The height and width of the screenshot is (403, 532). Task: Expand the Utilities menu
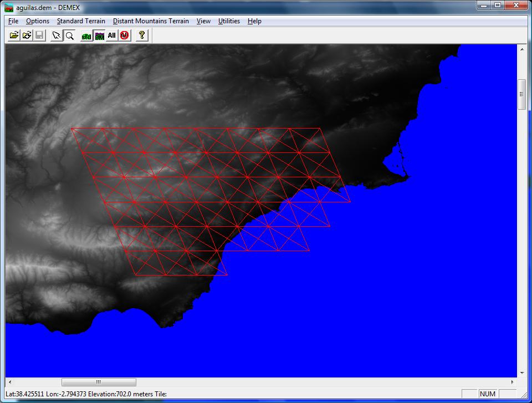[x=229, y=21]
